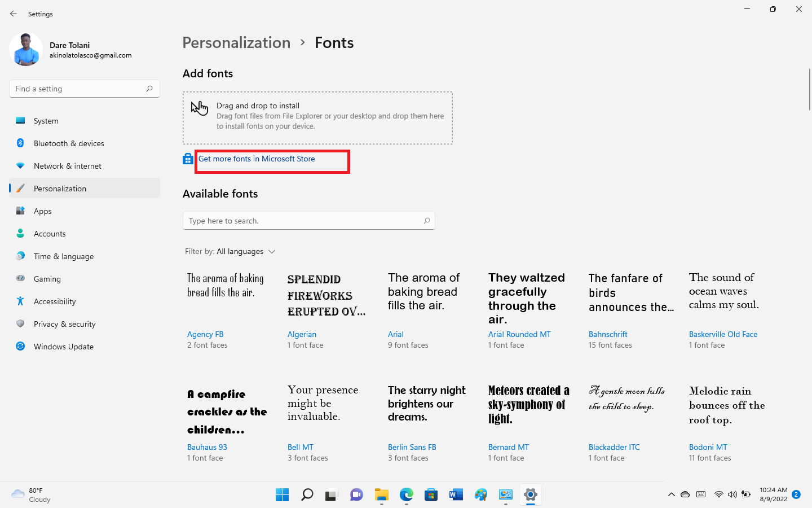Open Bluetooth & devices settings

pyautogui.click(x=85, y=143)
